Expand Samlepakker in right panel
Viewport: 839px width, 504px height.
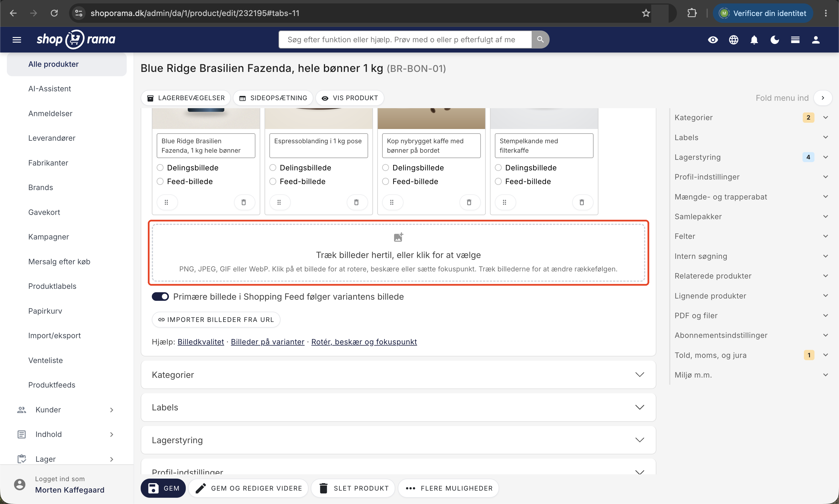[751, 216]
